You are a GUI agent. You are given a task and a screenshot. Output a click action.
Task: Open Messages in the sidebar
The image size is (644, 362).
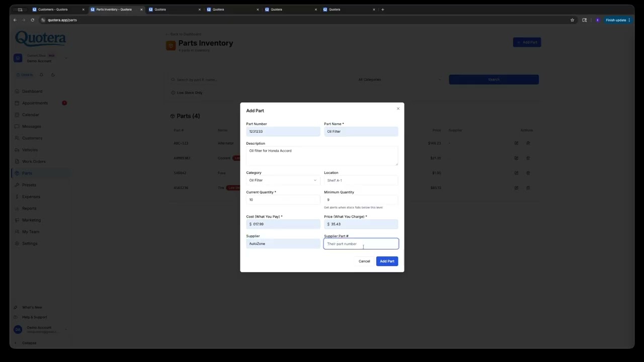pyautogui.click(x=31, y=127)
